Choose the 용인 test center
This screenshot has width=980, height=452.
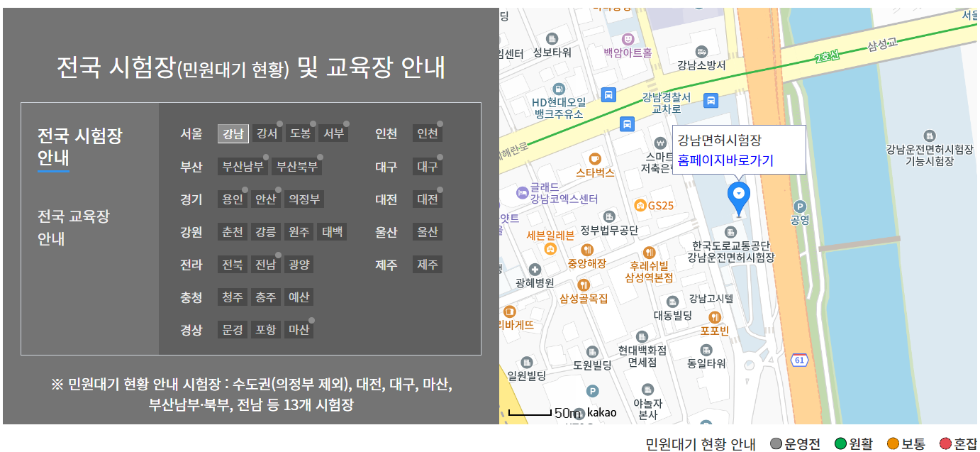233,199
